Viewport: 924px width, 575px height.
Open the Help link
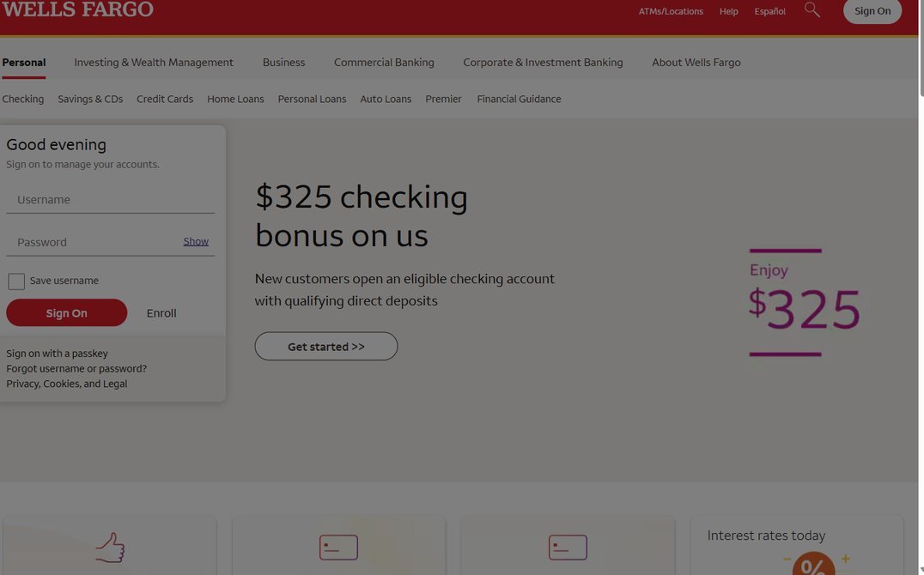coord(728,11)
